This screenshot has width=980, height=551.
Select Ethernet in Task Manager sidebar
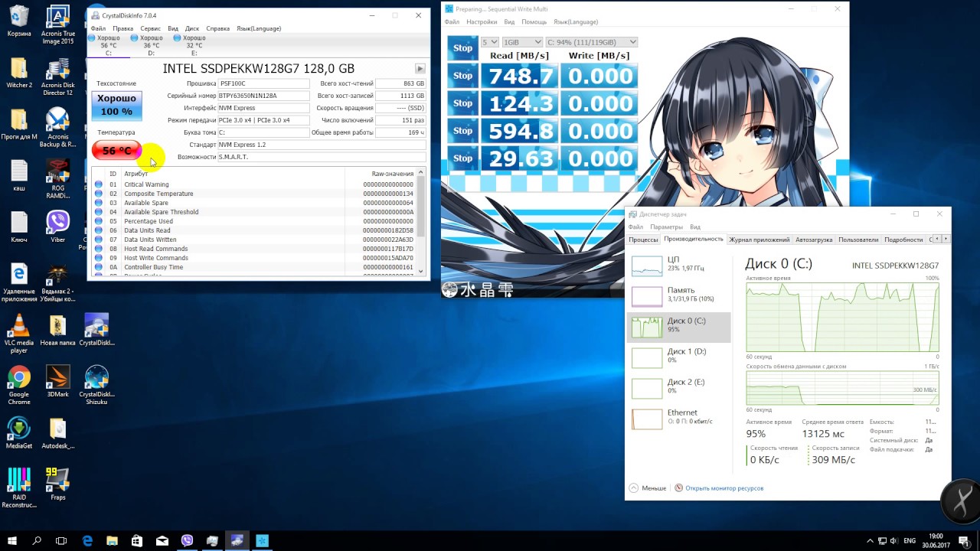click(679, 418)
